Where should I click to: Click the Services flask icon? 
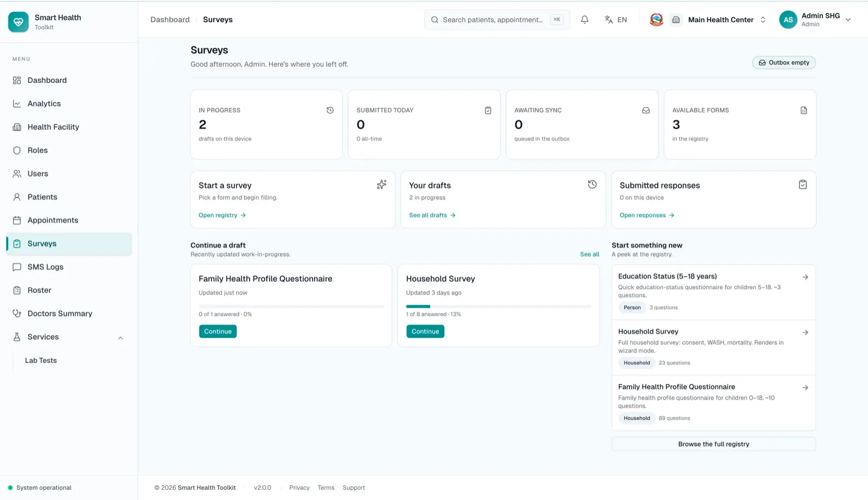tap(17, 337)
